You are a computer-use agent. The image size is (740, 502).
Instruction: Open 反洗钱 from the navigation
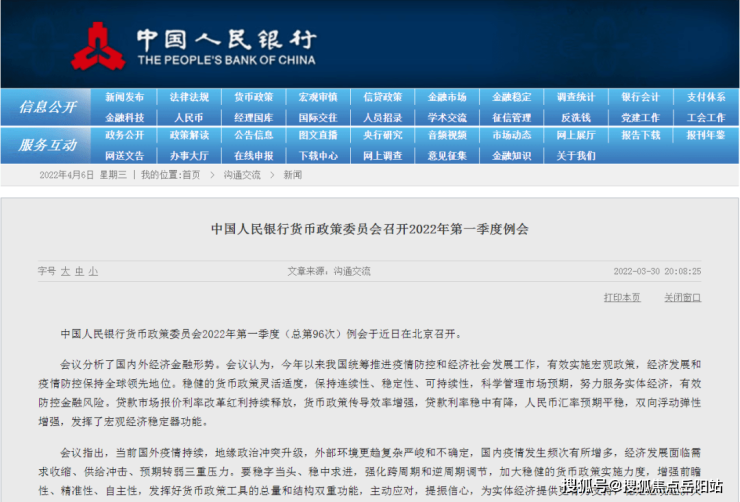pyautogui.click(x=576, y=117)
